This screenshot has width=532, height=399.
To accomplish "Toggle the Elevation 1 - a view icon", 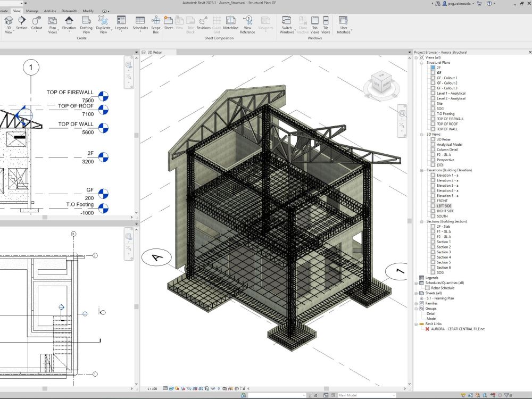I will coord(433,175).
